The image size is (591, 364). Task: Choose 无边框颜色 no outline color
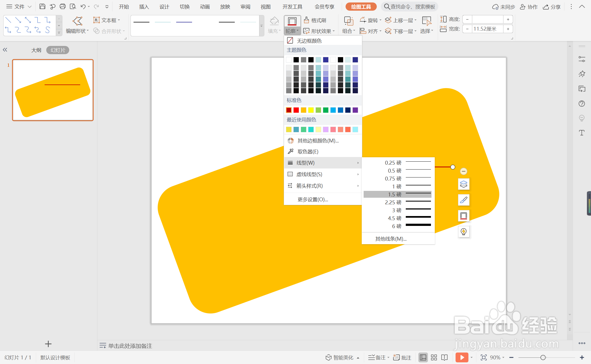309,41
